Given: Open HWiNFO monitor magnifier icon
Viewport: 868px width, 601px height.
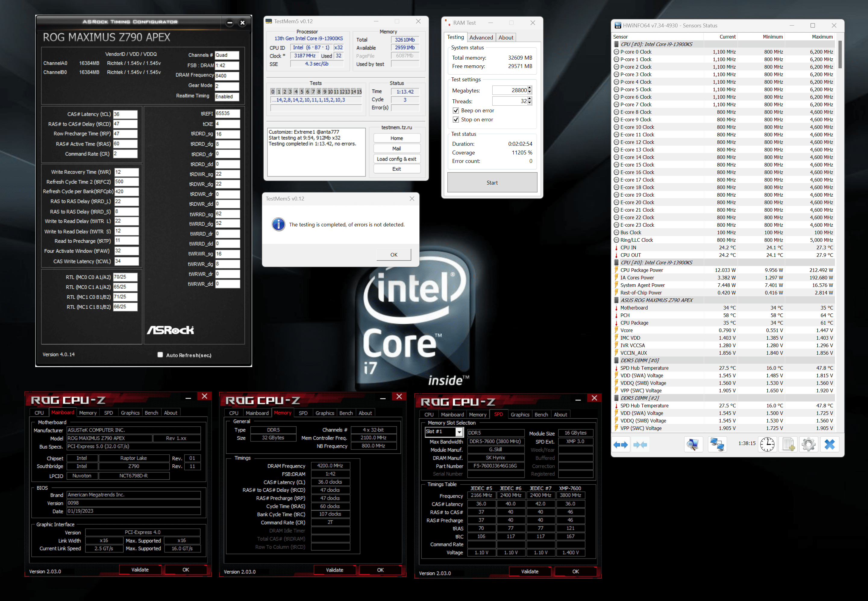Looking at the screenshot, I should pos(693,445).
